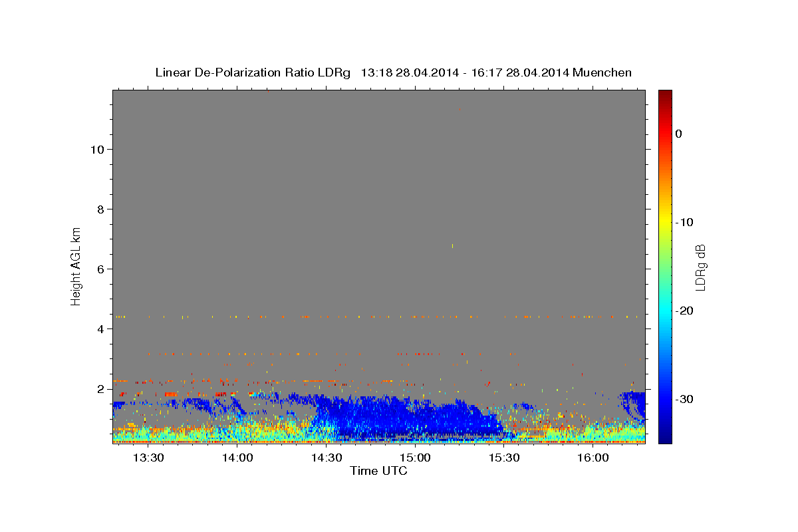Screen dimensions: 798x532
Task: Click the 15:30 time tick label
Action: 504,458
